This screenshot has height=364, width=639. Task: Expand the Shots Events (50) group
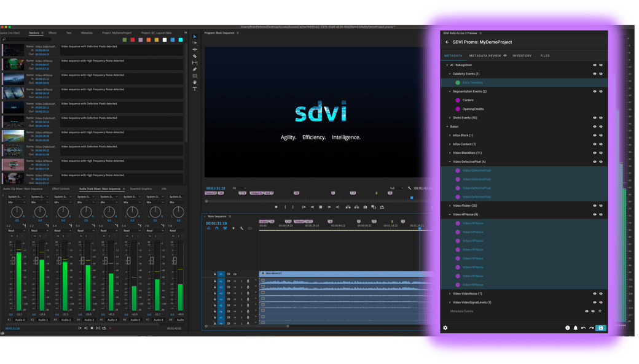click(450, 118)
